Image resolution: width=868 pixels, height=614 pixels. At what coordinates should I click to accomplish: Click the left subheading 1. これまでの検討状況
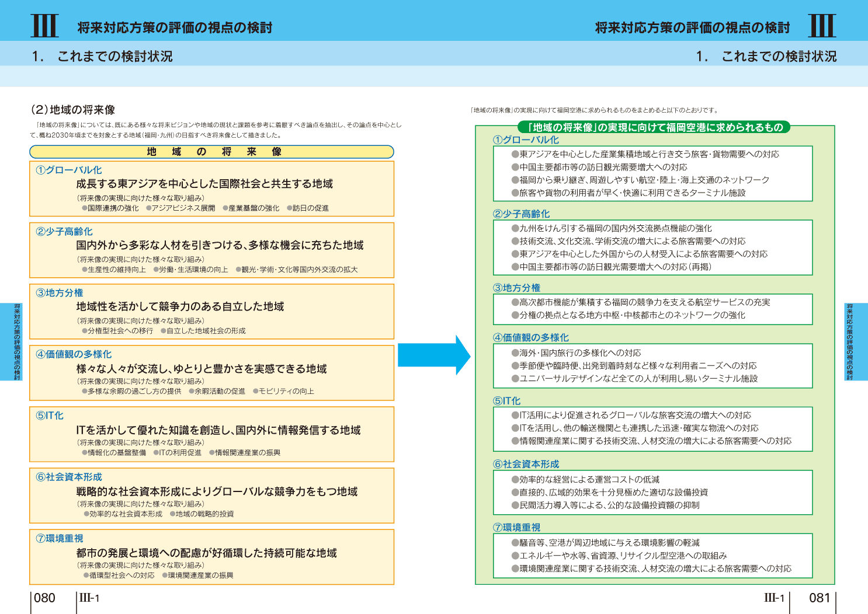tap(102, 57)
